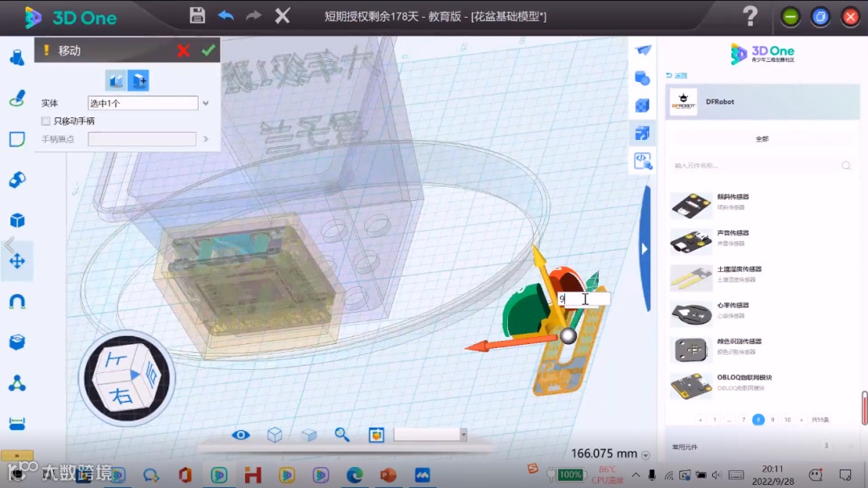Click the blue panel icon on right toolbar

[643, 133]
